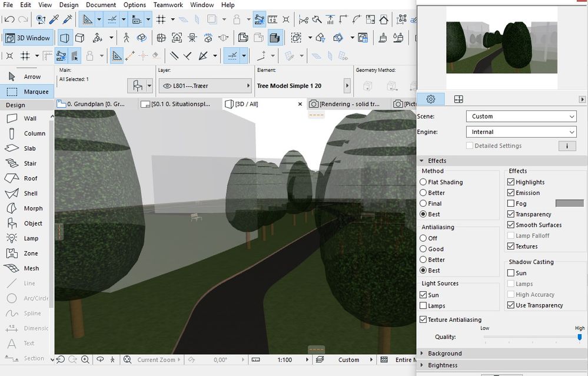Image resolution: width=588 pixels, height=376 pixels.
Task: Open the Teamwork menu
Action: click(168, 5)
